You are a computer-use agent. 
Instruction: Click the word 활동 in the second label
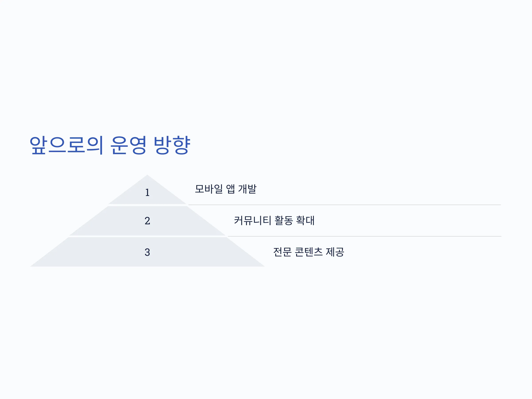click(284, 220)
